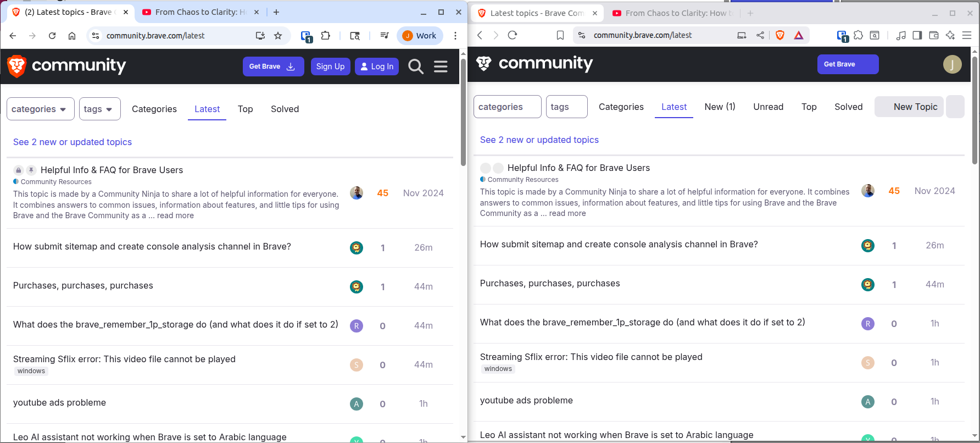Open a new tab in Chrome window
The height and width of the screenshot is (443, 980).
point(276,12)
